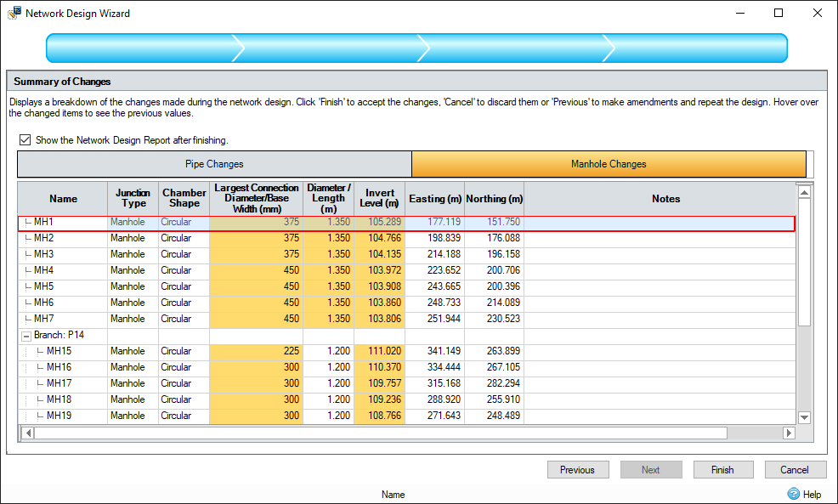Go back with the Previous button
The image size is (838, 504).
(x=578, y=470)
